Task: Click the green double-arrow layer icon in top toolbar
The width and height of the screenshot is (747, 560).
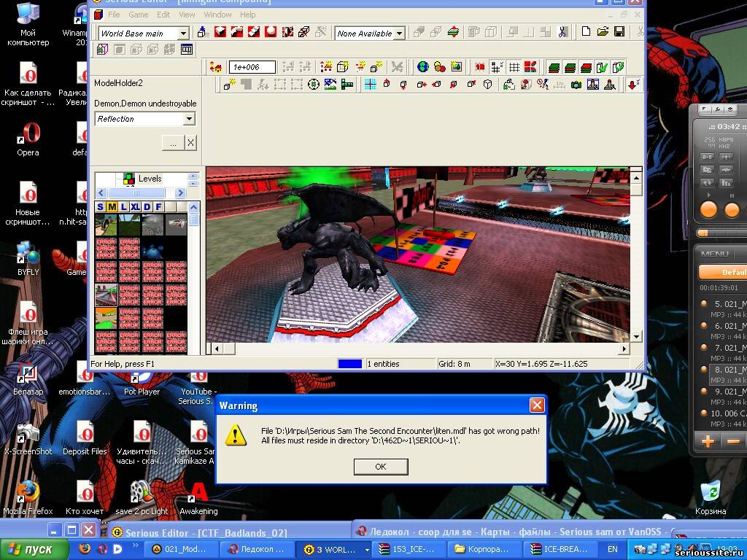Action: (453, 32)
